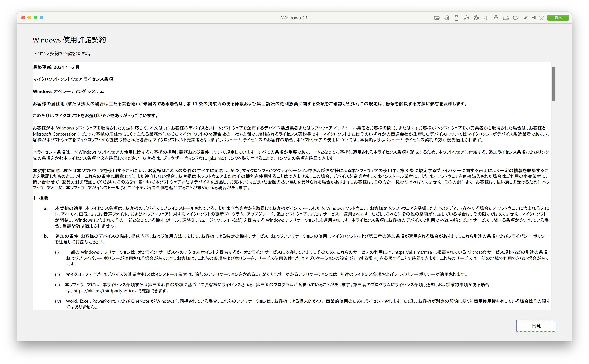Click the speaker sound icon
This screenshot has height=364, width=589.
click(486, 18)
